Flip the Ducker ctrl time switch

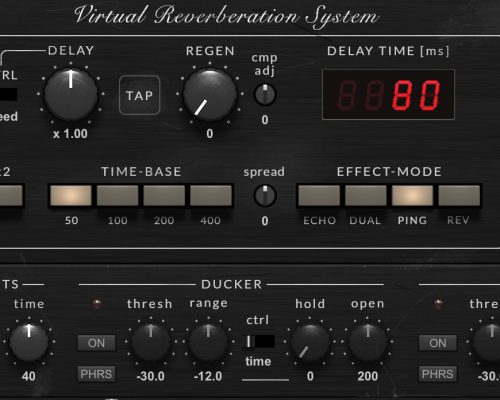click(258, 342)
